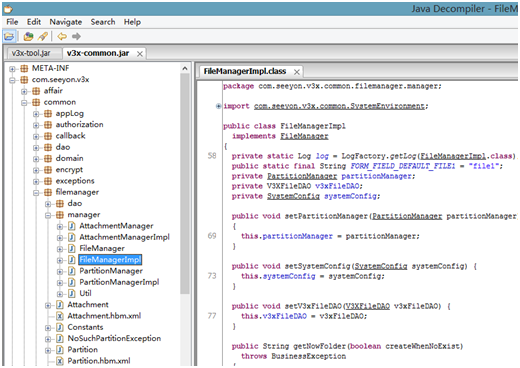The height and width of the screenshot is (368, 520).
Task: Follow the FileManager interface link in code
Action: (304, 136)
